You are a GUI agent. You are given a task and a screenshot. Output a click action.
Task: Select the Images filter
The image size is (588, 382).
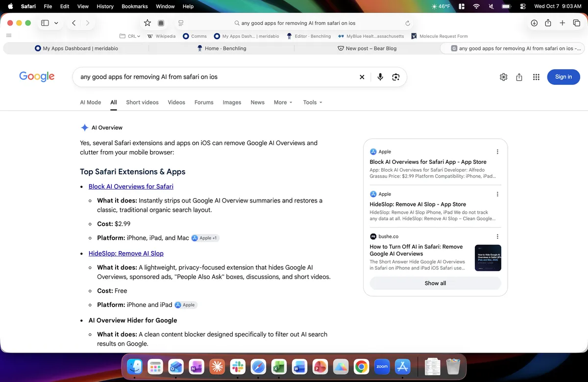[x=232, y=102]
